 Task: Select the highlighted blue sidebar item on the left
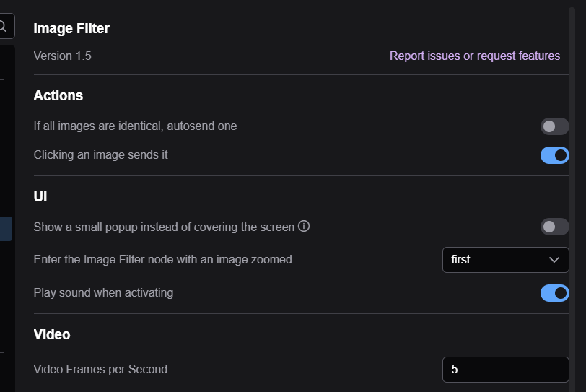pyautogui.click(x=6, y=229)
